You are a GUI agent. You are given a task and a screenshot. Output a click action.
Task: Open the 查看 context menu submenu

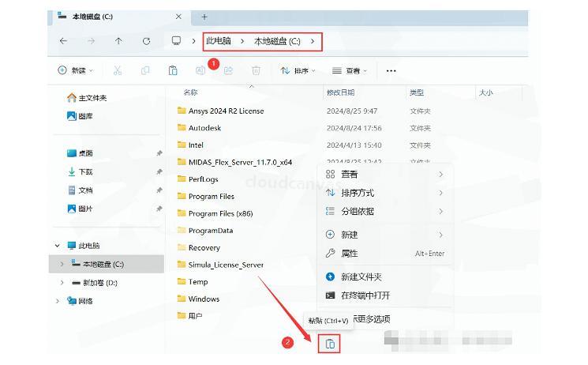click(x=384, y=175)
